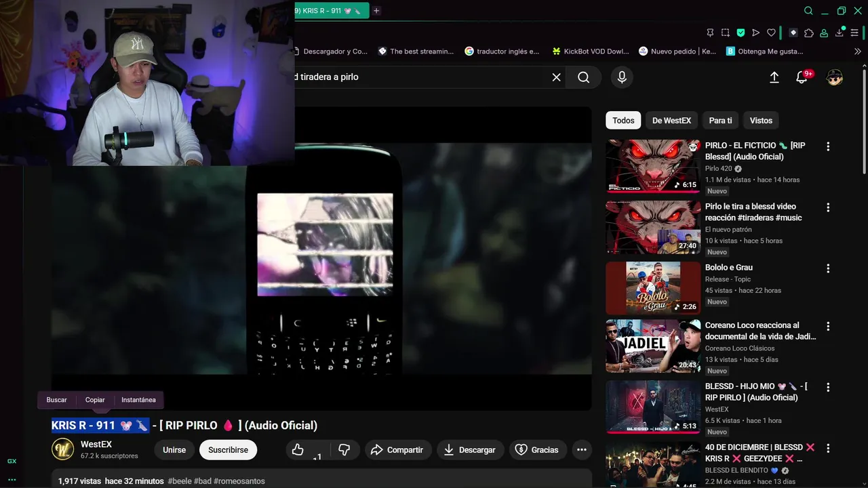Open a new tab with plus button

(376, 11)
